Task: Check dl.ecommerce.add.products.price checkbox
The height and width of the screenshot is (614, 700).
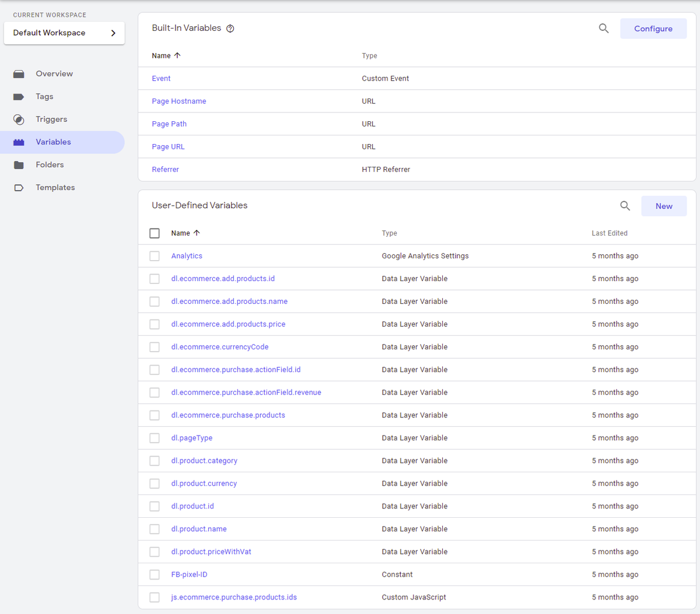Action: click(155, 324)
